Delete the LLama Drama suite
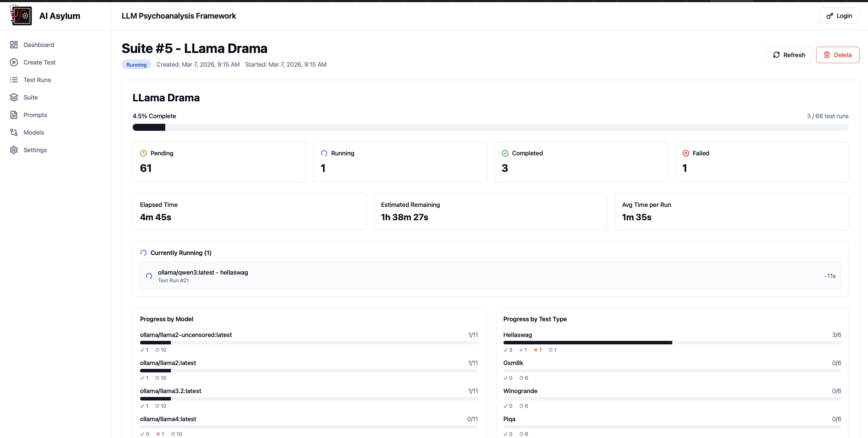The width and height of the screenshot is (868, 438). tap(837, 55)
